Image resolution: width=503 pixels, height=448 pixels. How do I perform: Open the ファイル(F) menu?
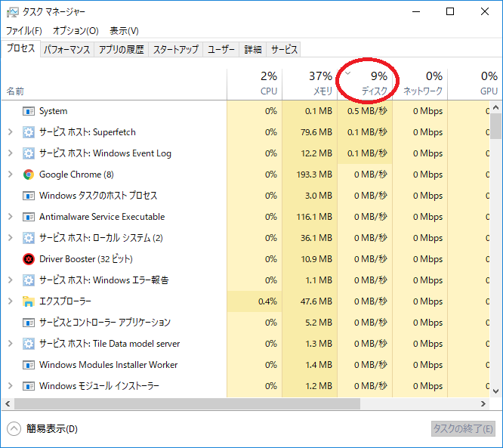[24, 31]
